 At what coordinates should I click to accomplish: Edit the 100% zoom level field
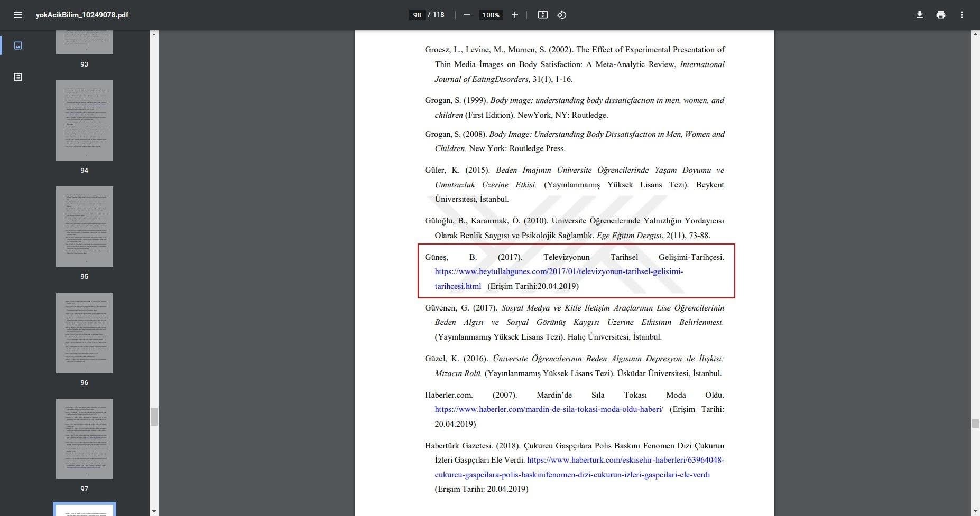[x=491, y=15]
